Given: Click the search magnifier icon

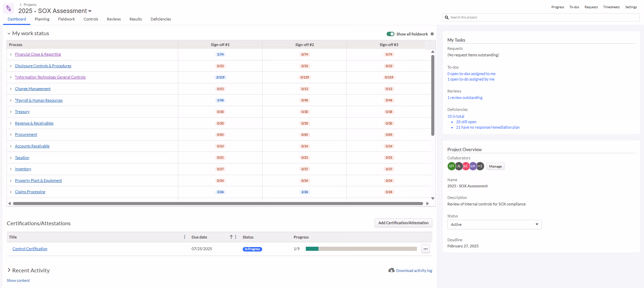Looking at the screenshot, I should pos(447,17).
